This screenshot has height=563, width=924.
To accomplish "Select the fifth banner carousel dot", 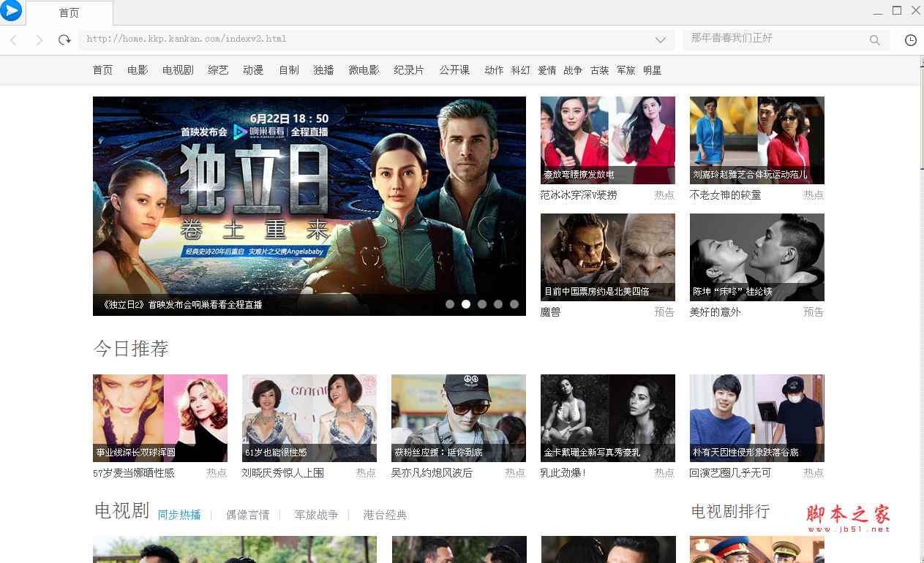I will [x=514, y=304].
